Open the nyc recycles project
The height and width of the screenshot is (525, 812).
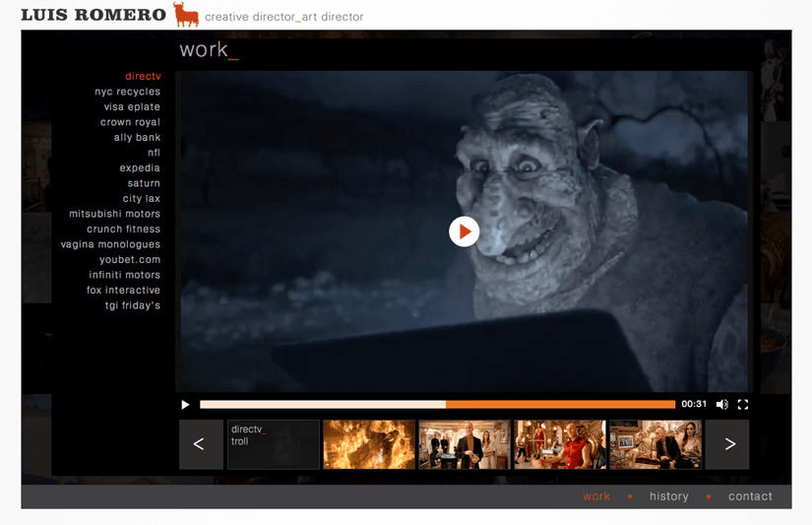[127, 92]
